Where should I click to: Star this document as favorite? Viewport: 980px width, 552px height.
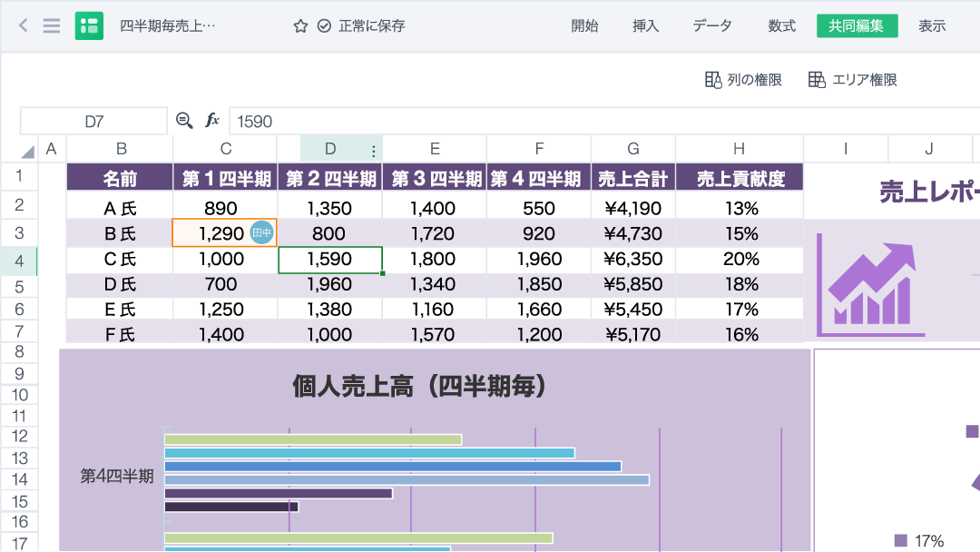click(300, 26)
